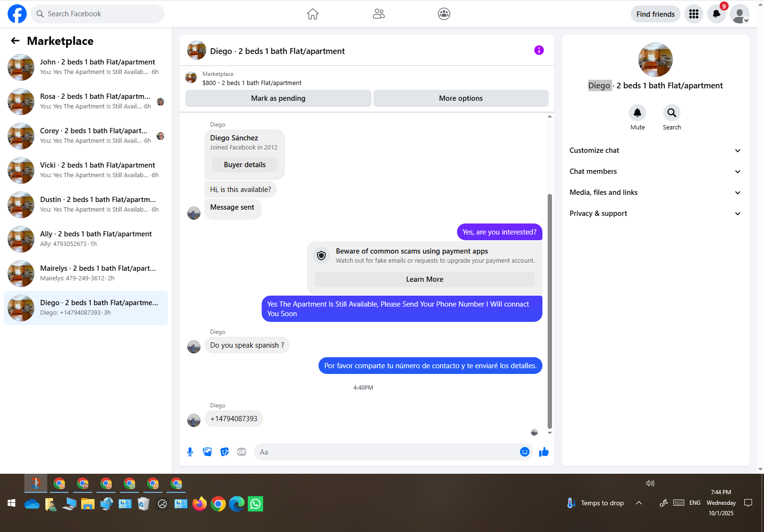The height and width of the screenshot is (532, 764).
Task: Click the listing thumbnail in the right panel
Action: [655, 60]
